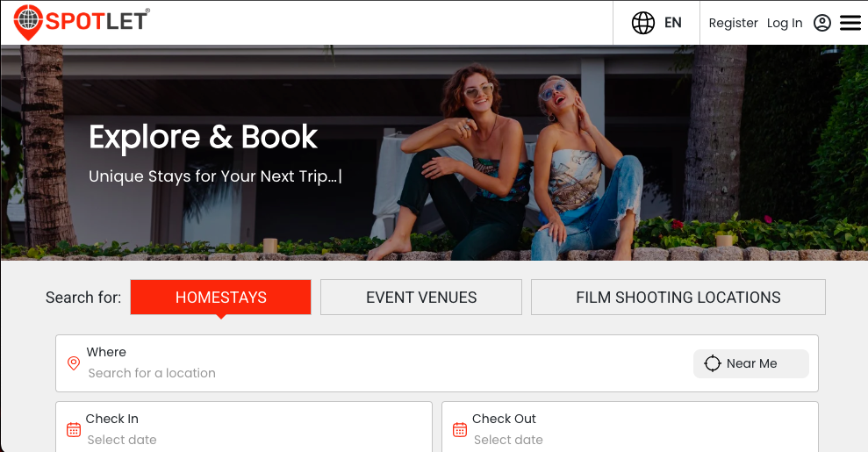This screenshot has height=452, width=868.
Task: Open the user profile icon
Action: 821,23
